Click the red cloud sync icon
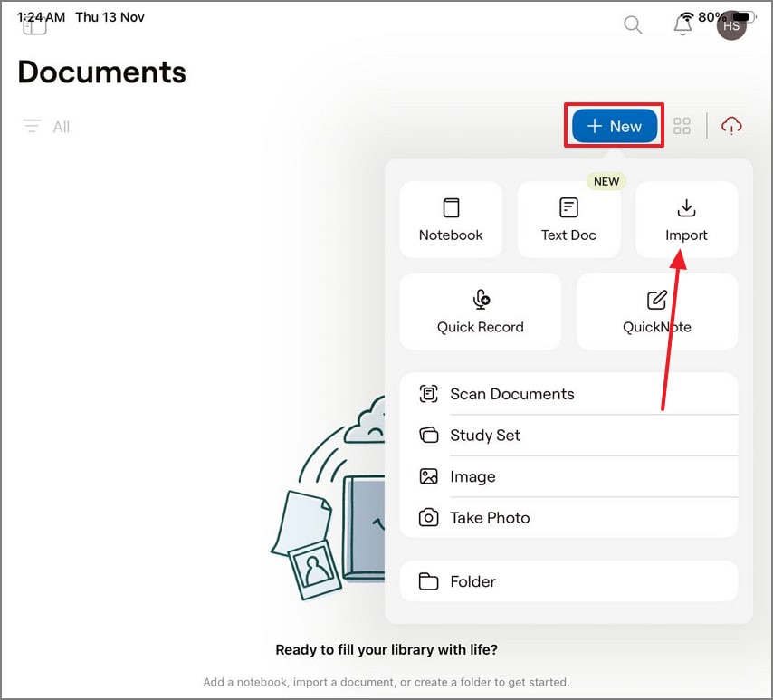Screen dimensions: 773x700 tap(731, 126)
